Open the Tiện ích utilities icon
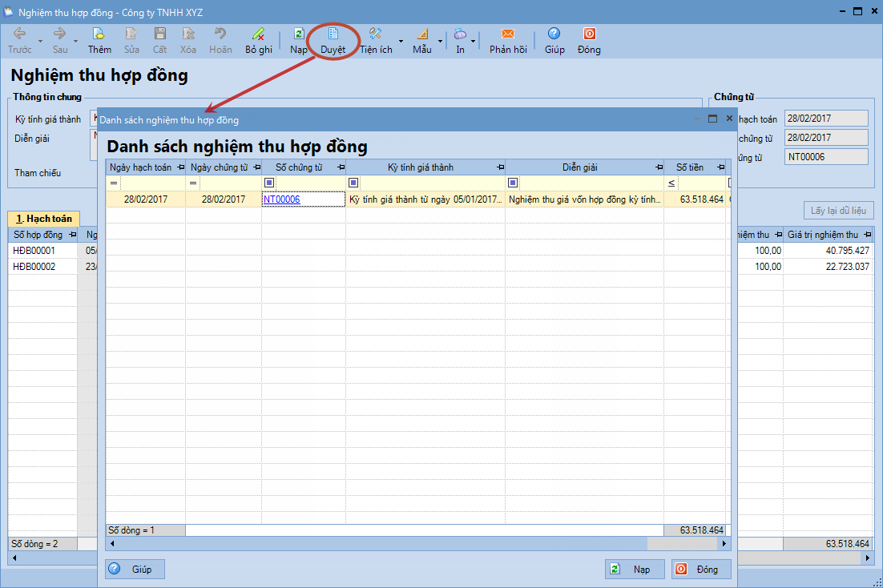This screenshot has height=588, width=883. (x=375, y=34)
